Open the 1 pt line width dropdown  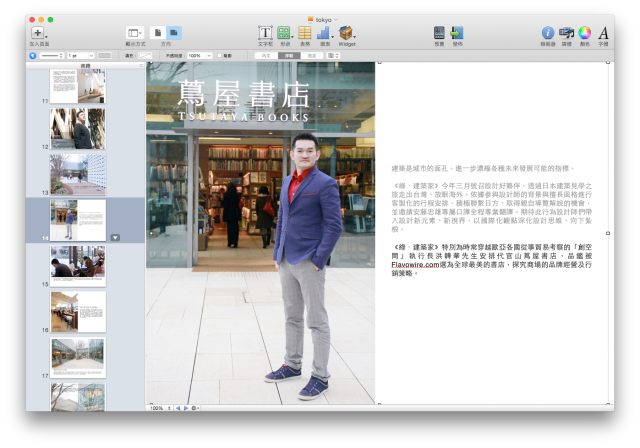pyautogui.click(x=80, y=55)
